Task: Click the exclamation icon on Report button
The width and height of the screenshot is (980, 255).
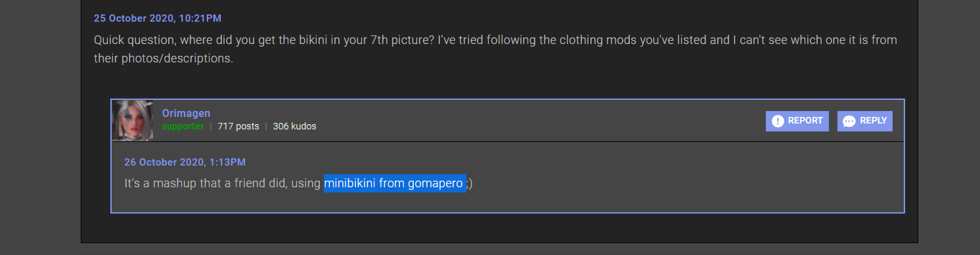Action: coord(778,121)
